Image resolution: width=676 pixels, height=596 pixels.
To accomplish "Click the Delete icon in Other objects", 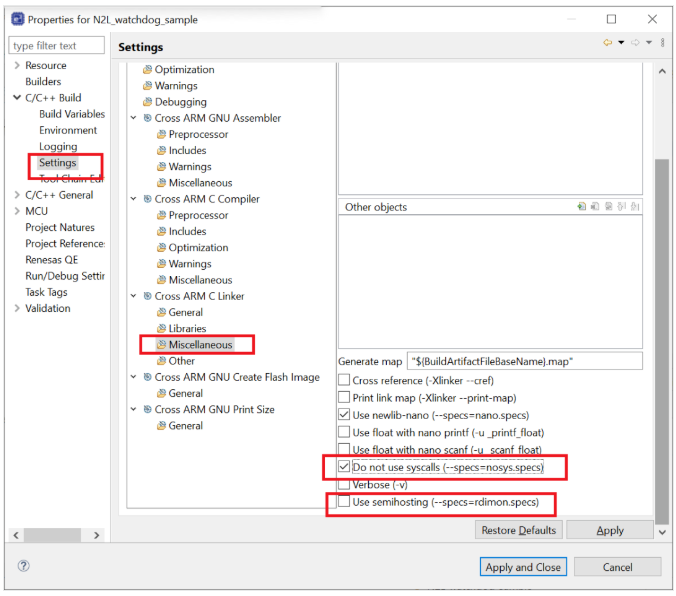I will (595, 207).
